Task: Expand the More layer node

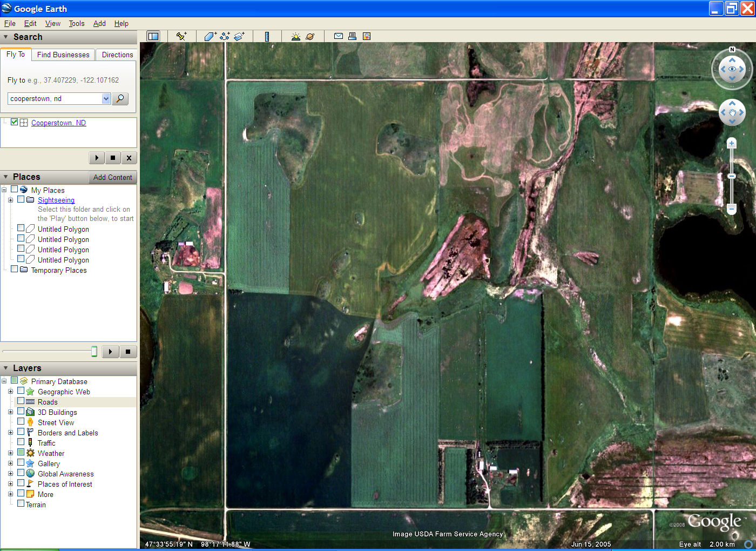Action: pyautogui.click(x=10, y=494)
